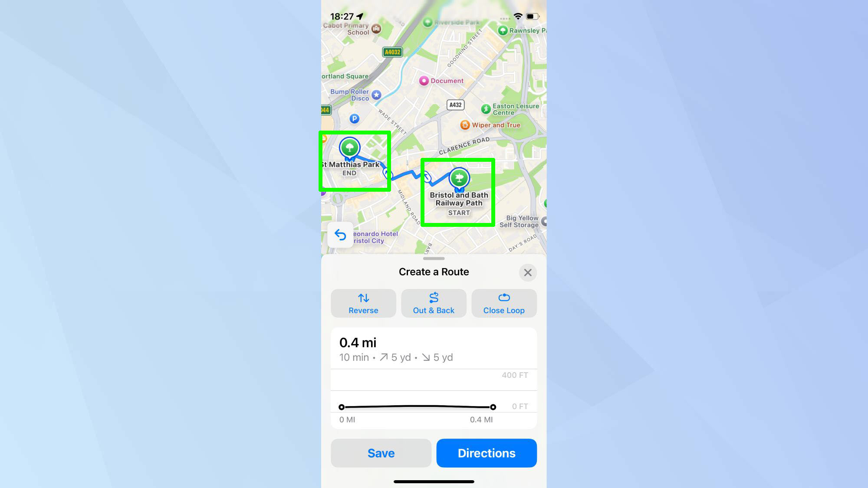Click the Save button

tap(381, 453)
